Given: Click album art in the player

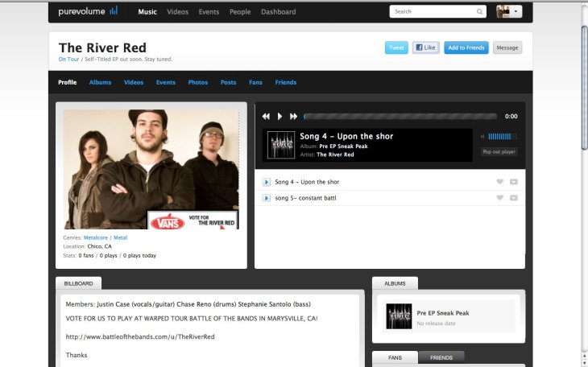Looking at the screenshot, I should [x=281, y=145].
